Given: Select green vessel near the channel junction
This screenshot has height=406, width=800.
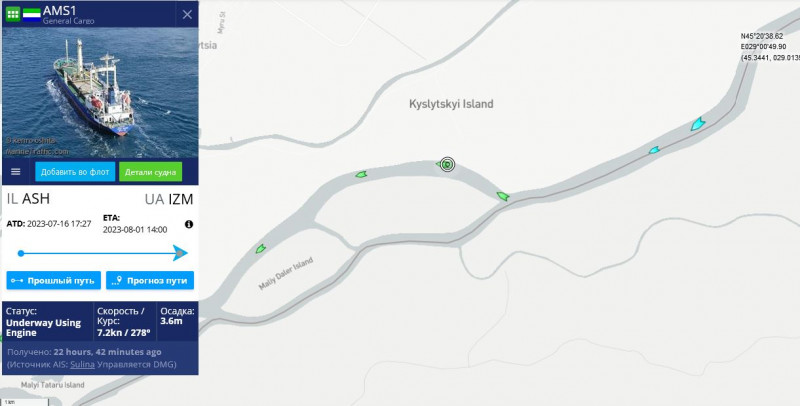Looking at the screenshot, I should point(503,196).
